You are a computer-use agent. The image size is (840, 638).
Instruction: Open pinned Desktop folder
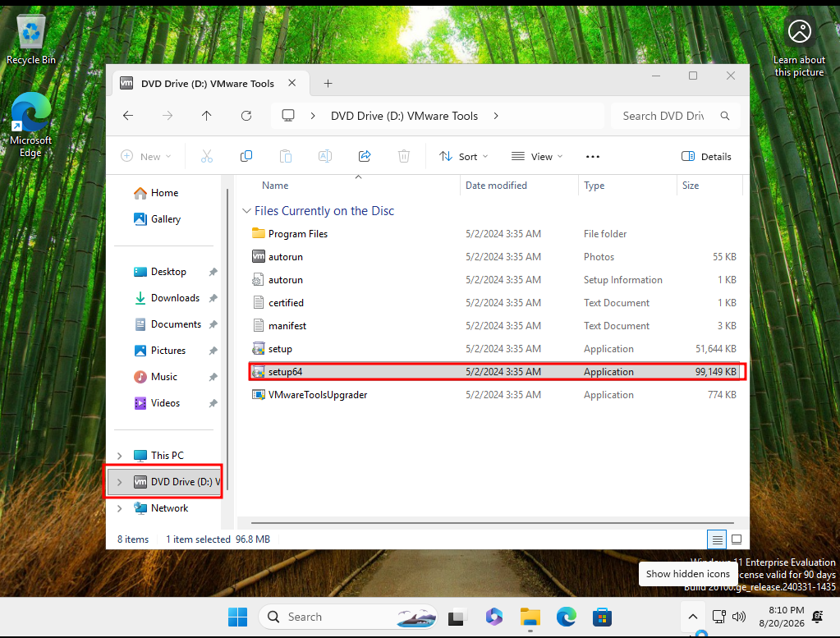168,272
